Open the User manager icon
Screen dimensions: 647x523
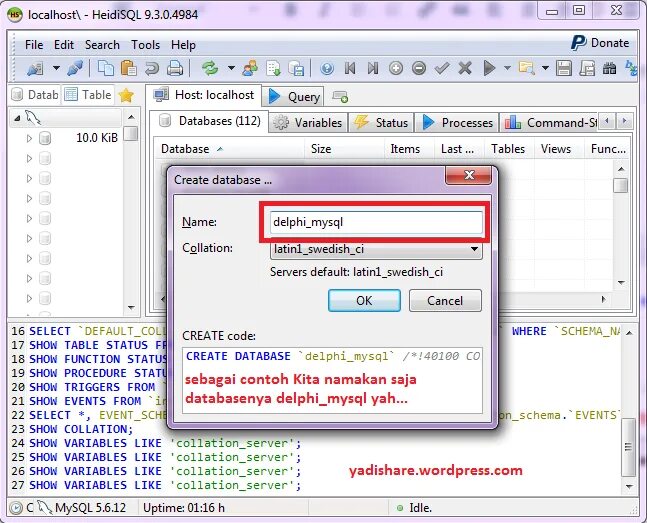point(250,68)
